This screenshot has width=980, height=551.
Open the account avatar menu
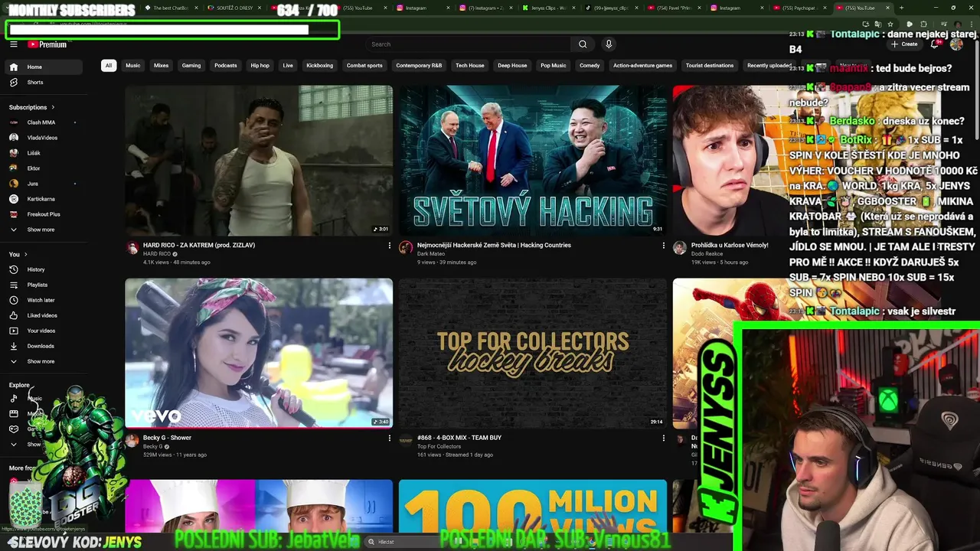tap(956, 44)
